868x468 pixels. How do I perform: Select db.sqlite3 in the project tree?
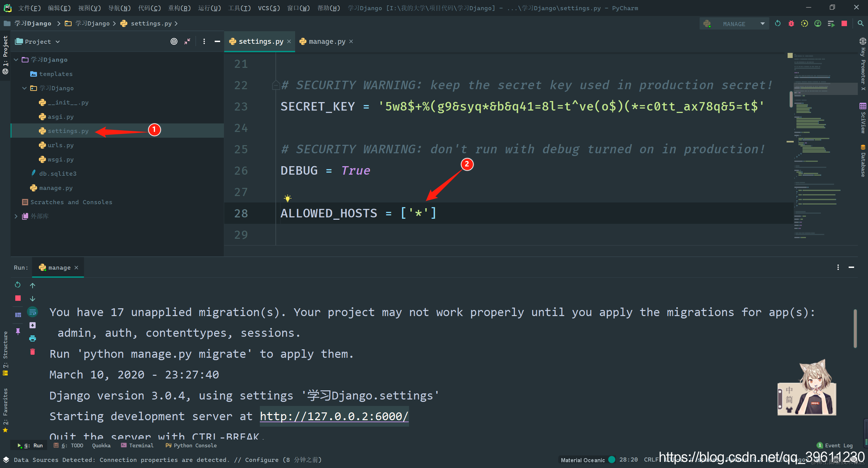[x=58, y=174]
